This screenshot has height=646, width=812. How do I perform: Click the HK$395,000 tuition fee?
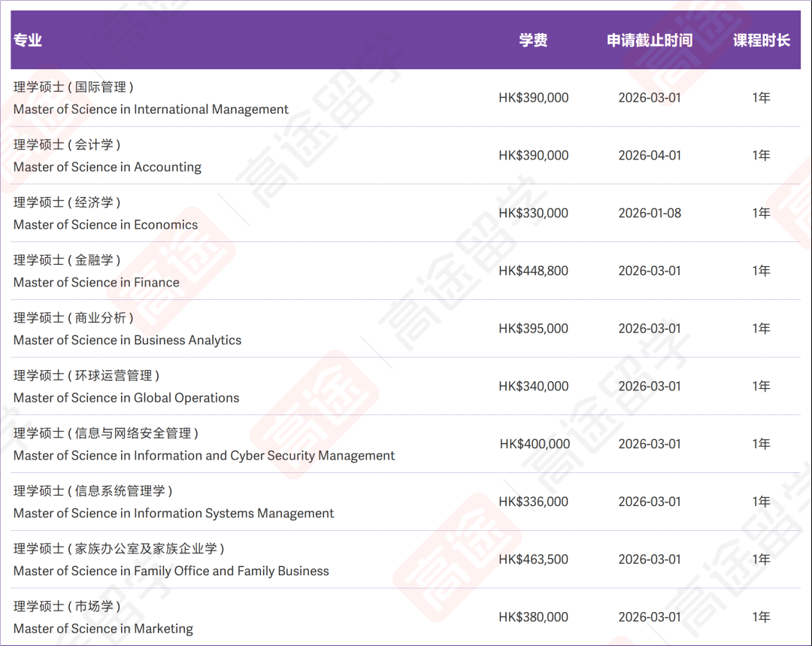[x=533, y=329]
